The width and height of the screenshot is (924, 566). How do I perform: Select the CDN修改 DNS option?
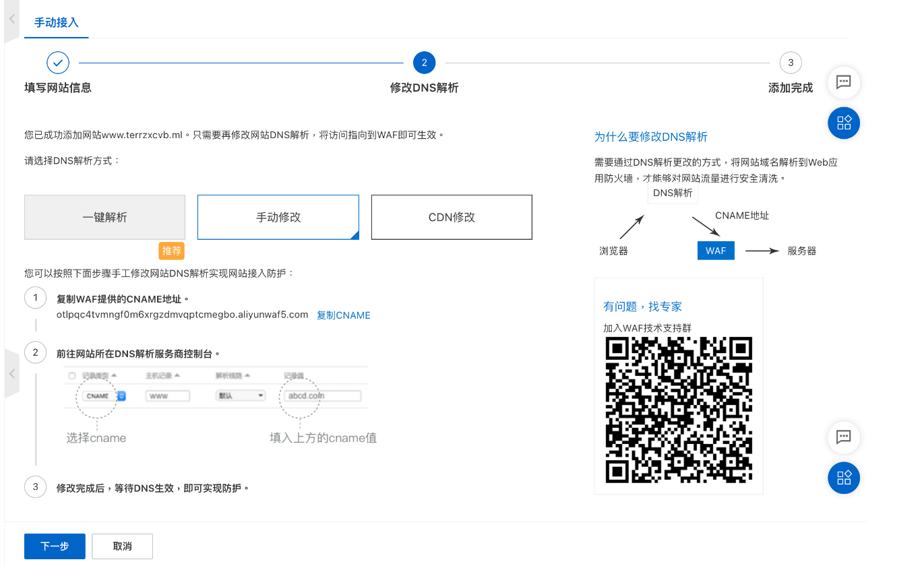click(452, 217)
